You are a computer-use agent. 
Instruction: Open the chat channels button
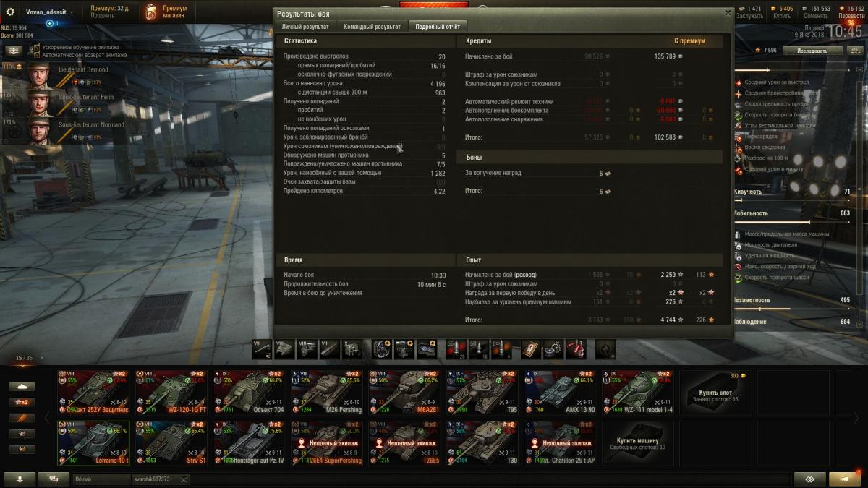click(54, 479)
